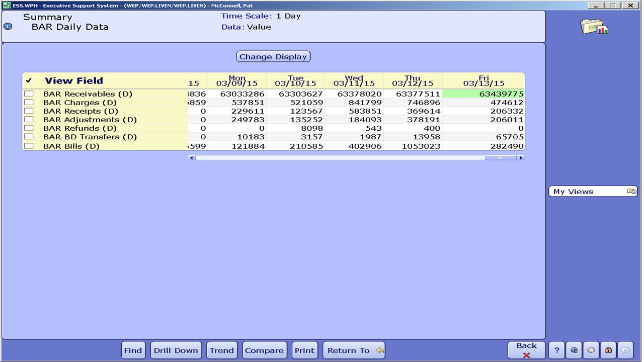644x362 pixels.
Task: Click the Receivables value 63033286
Action: click(x=242, y=94)
